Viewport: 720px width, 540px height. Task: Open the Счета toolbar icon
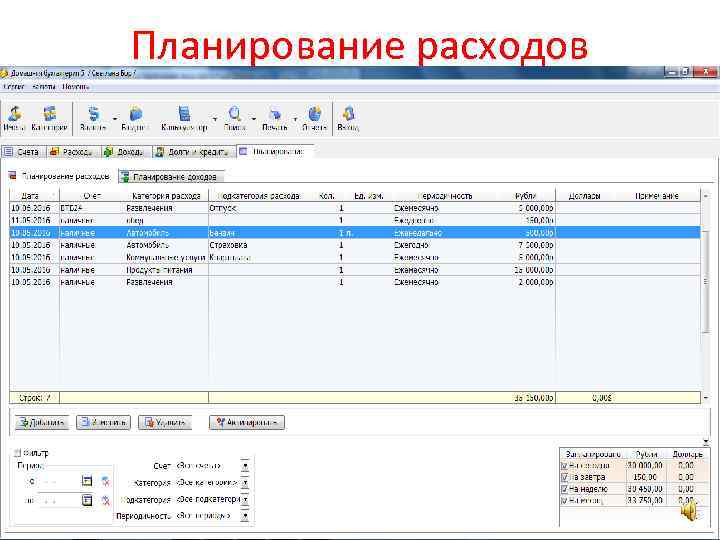click(x=14, y=118)
